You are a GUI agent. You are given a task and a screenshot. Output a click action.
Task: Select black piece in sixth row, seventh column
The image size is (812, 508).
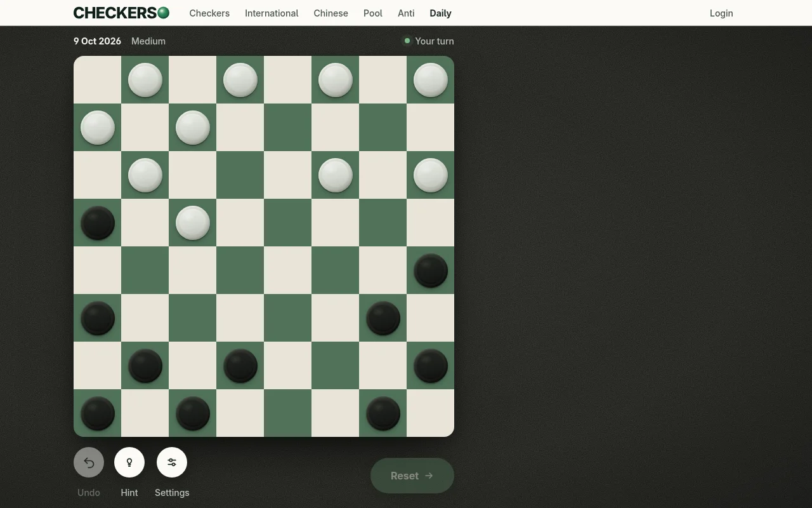click(x=383, y=318)
